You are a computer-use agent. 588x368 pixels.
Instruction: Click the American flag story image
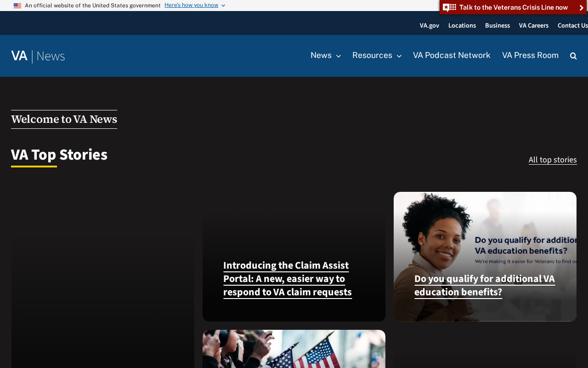(x=294, y=349)
